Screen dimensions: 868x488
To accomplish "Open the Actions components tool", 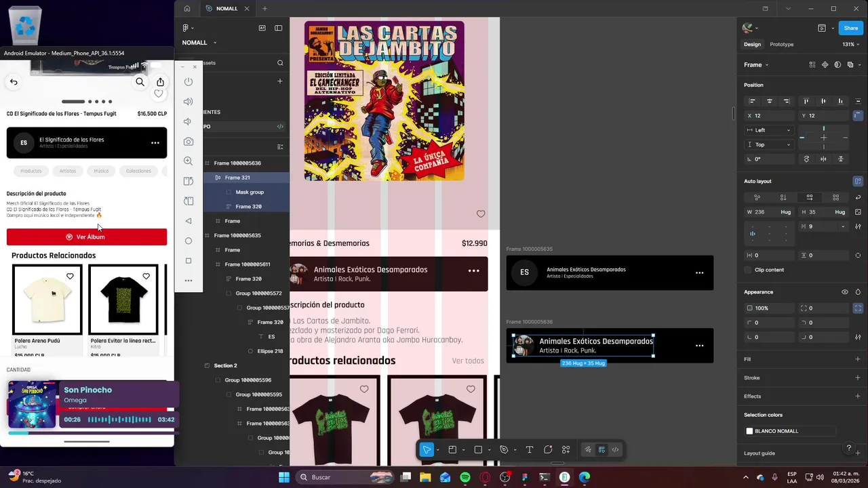I will click(566, 449).
